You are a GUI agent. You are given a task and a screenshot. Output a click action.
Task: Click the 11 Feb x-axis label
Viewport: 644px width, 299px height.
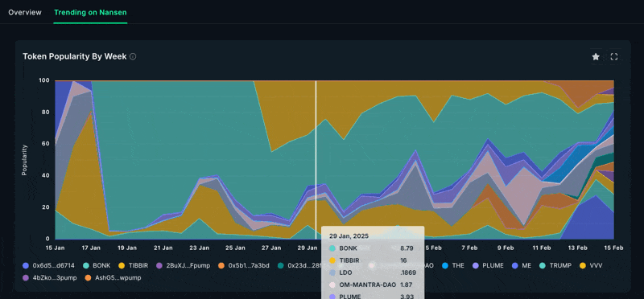541,248
